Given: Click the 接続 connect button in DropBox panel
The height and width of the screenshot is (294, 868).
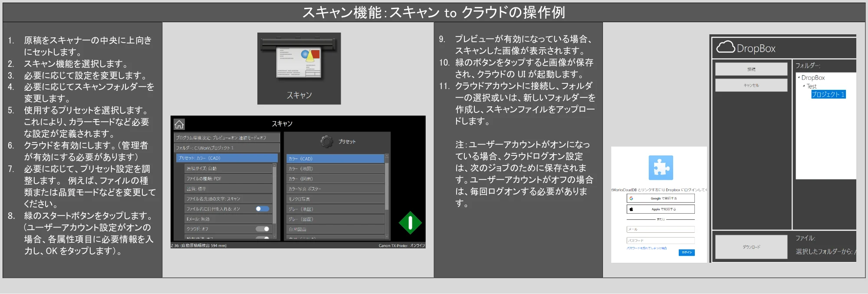Looking at the screenshot, I should click(x=751, y=69).
